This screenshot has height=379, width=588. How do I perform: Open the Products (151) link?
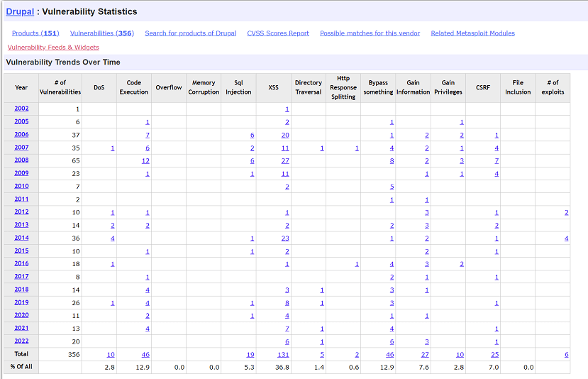(35, 33)
